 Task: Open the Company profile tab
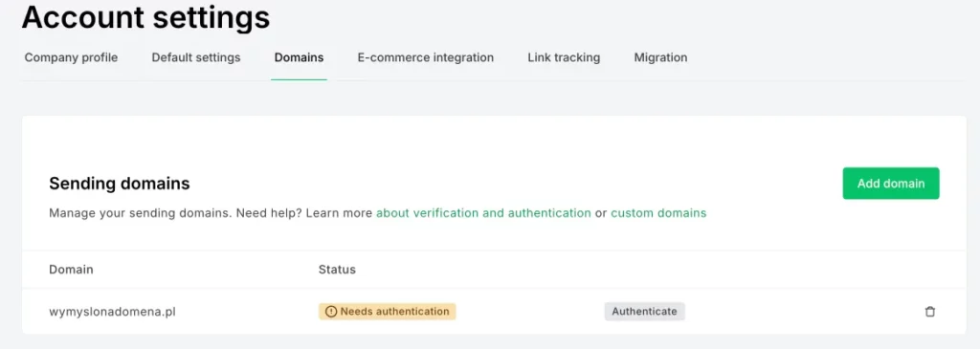[71, 57]
